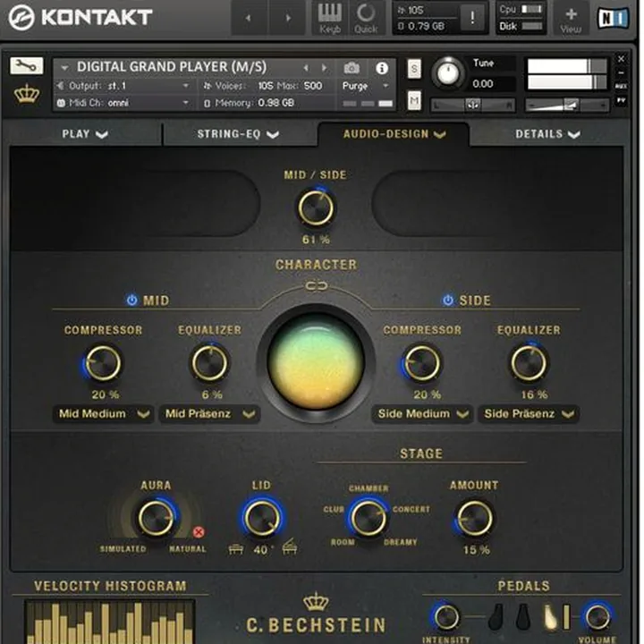Remove Aura with the red X icon
644x644 pixels.
coord(199,532)
